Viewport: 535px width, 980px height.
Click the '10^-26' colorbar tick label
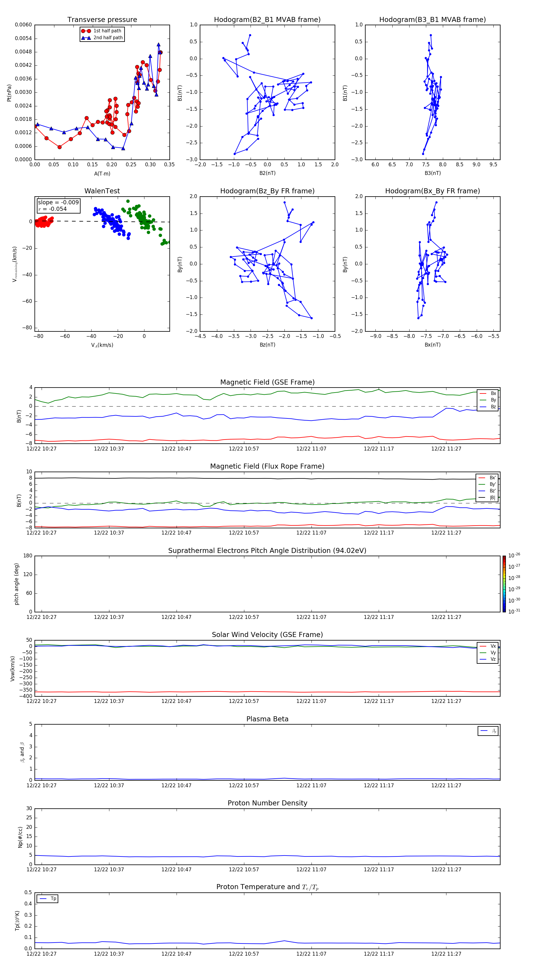(x=514, y=555)
